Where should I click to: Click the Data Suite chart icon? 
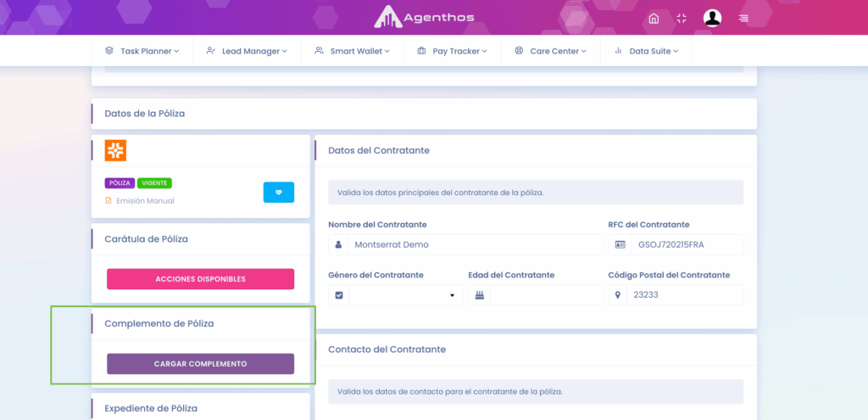(618, 50)
